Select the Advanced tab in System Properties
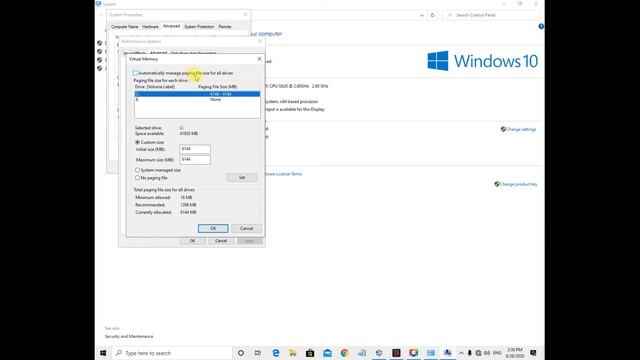The image size is (640, 360). point(171,26)
